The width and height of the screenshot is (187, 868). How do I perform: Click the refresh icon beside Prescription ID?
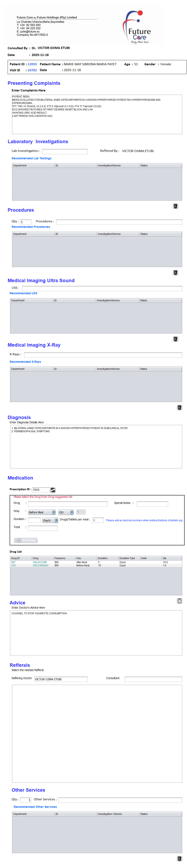point(53,490)
